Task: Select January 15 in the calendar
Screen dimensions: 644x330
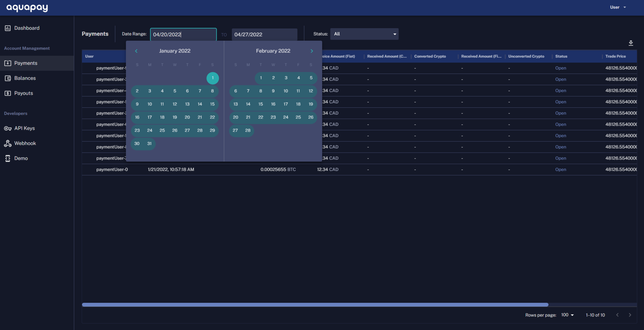Action: [x=212, y=104]
